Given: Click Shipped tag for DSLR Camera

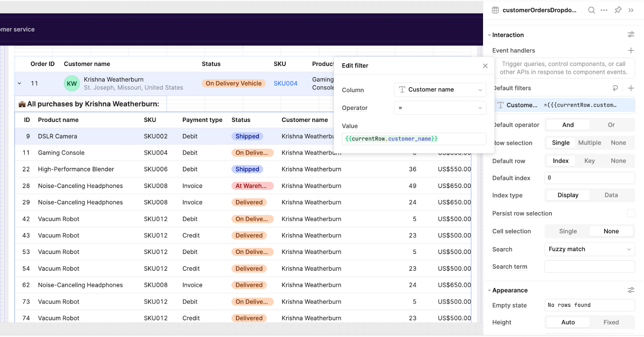Looking at the screenshot, I should point(247,136).
